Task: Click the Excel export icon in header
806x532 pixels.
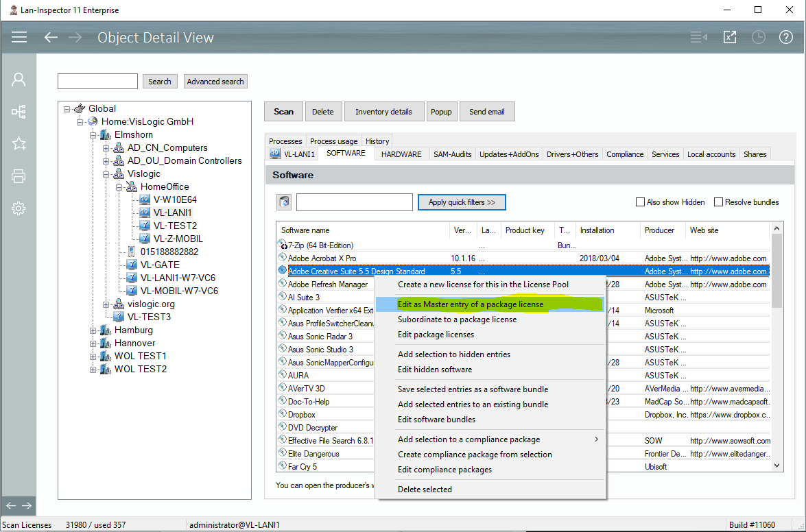Action: tap(730, 37)
